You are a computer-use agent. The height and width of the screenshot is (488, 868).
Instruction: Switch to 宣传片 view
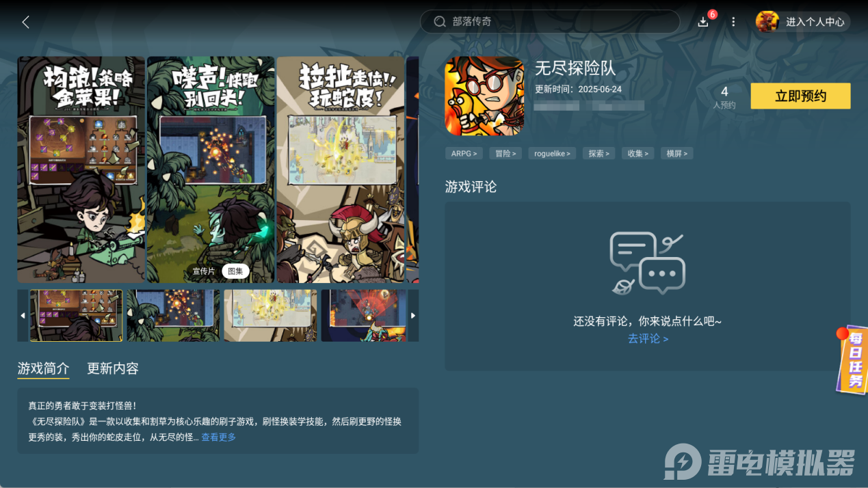click(203, 271)
